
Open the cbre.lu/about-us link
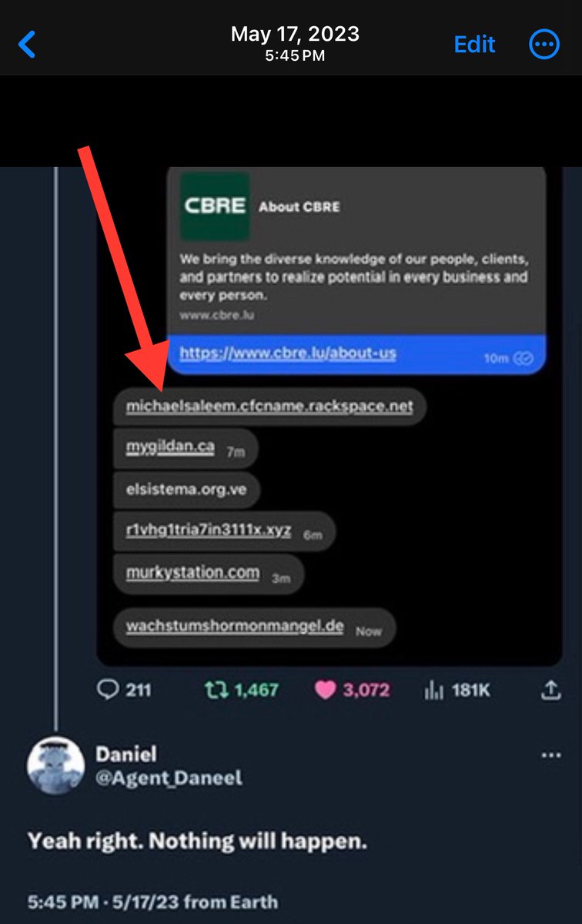coord(288,353)
